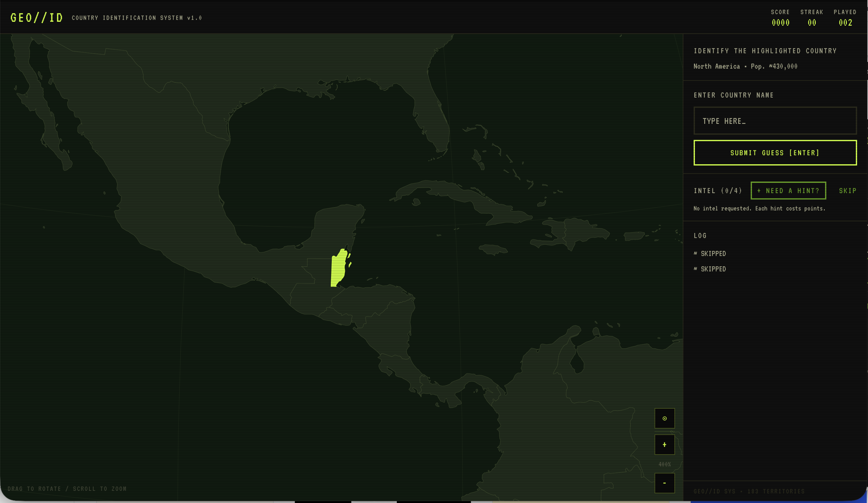Select the PLAYED value 002

click(845, 23)
